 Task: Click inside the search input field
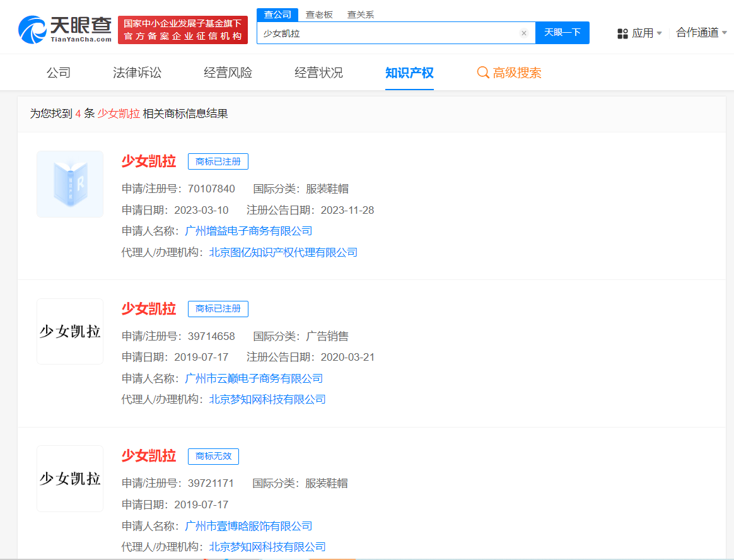(378, 33)
